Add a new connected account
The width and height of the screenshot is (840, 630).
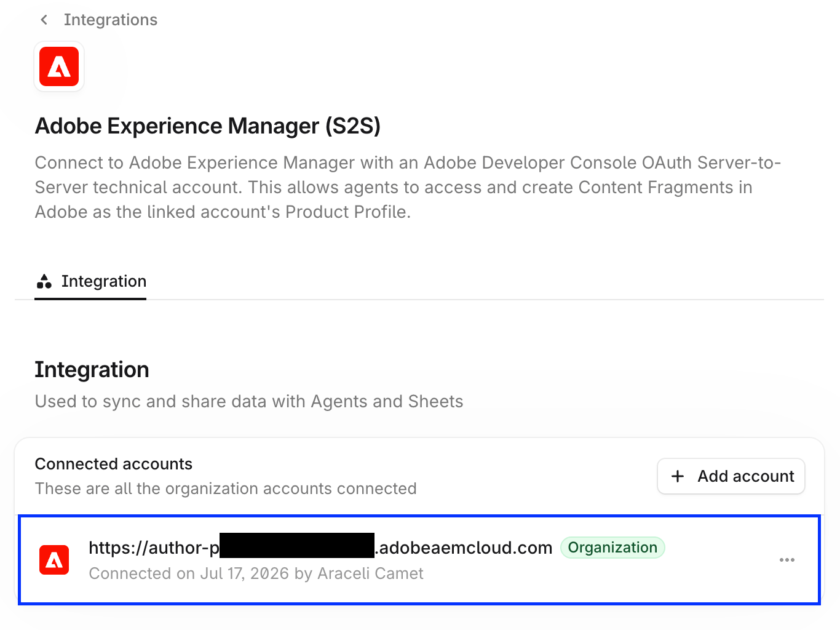coord(731,476)
